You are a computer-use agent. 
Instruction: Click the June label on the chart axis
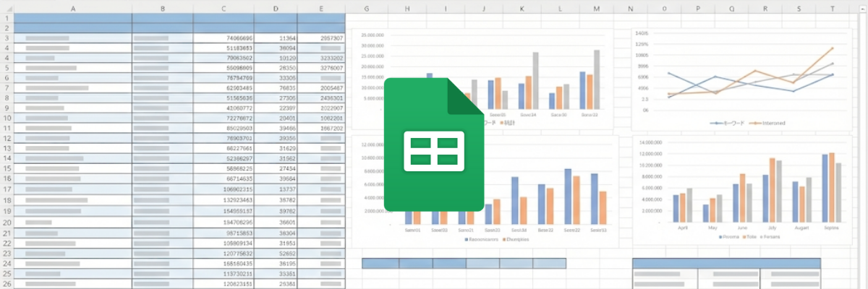[x=741, y=226]
